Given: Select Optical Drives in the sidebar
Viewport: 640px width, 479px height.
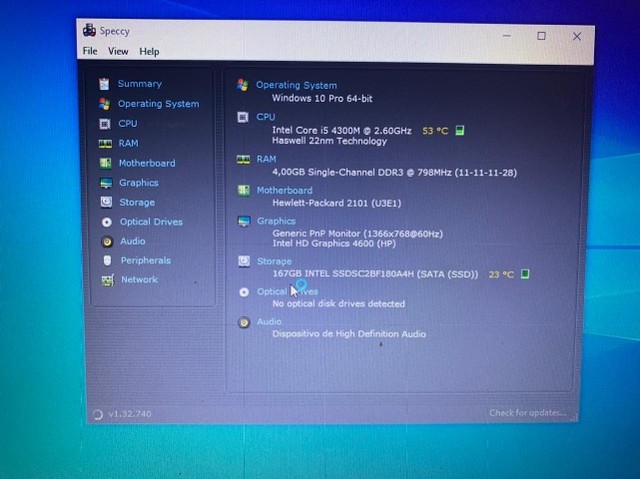Looking at the screenshot, I should 151,222.
